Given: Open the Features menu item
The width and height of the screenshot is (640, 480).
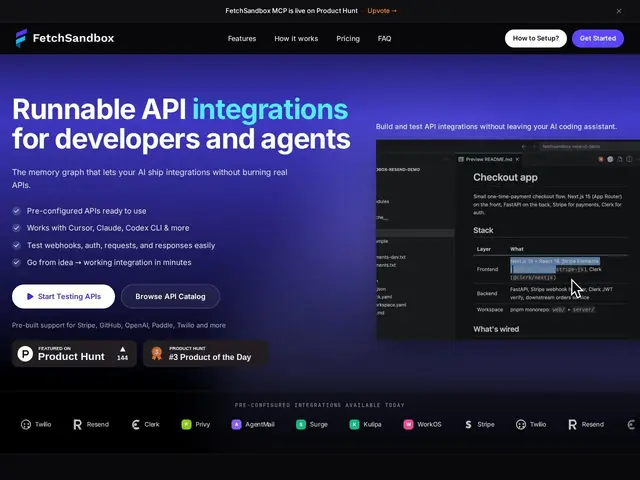Looking at the screenshot, I should pos(242,38).
